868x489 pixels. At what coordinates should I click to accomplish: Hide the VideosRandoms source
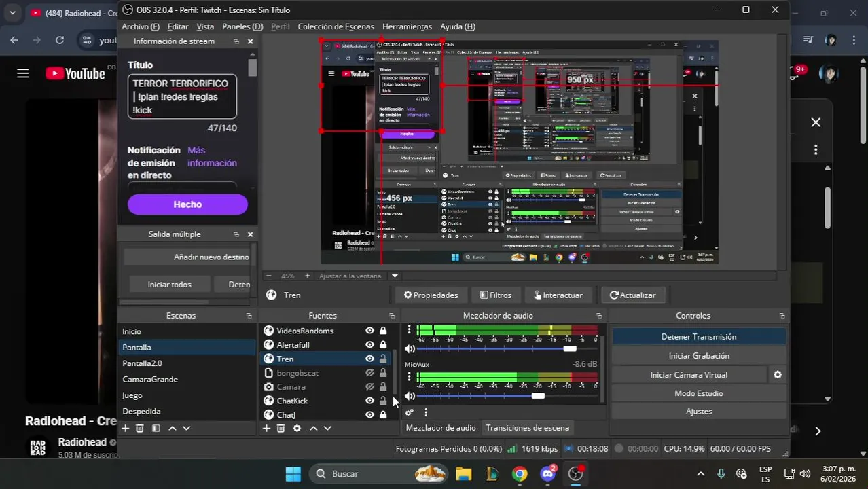(369, 331)
